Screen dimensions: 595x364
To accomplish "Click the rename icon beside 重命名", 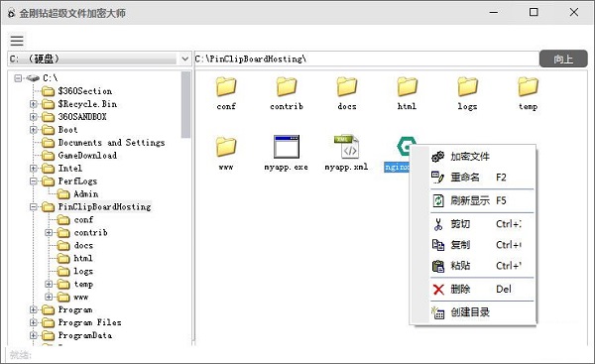I will (438, 178).
